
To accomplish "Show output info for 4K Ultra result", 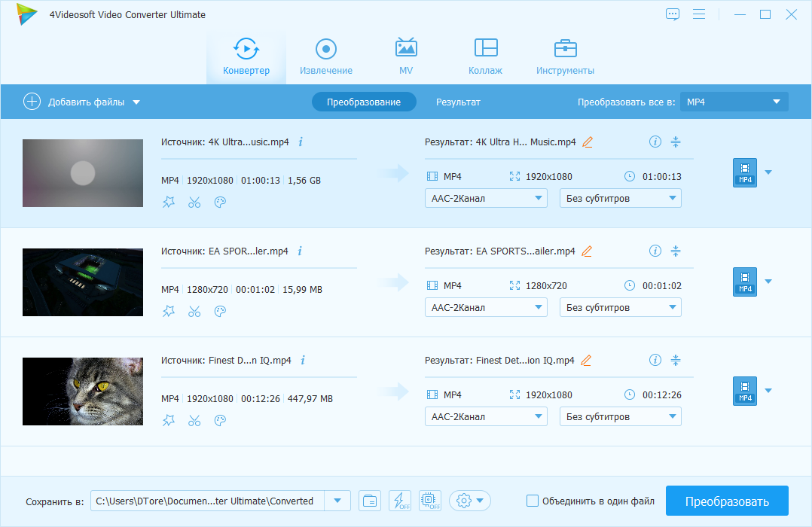I will point(655,142).
